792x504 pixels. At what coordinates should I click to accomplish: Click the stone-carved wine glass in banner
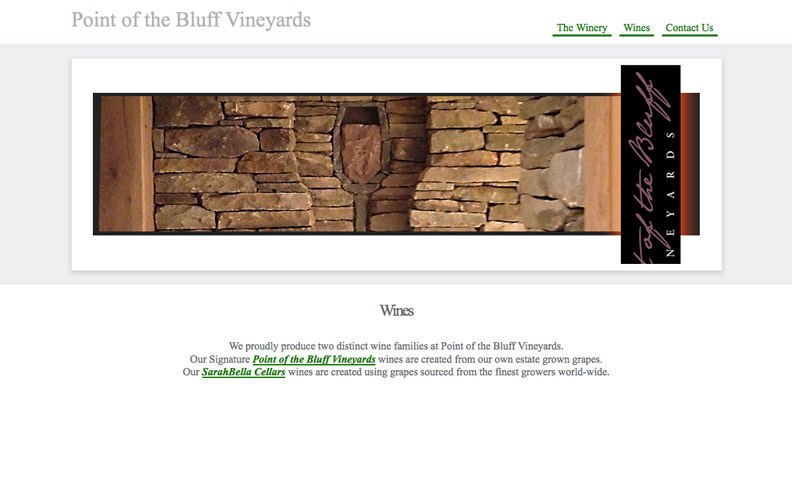(361, 164)
